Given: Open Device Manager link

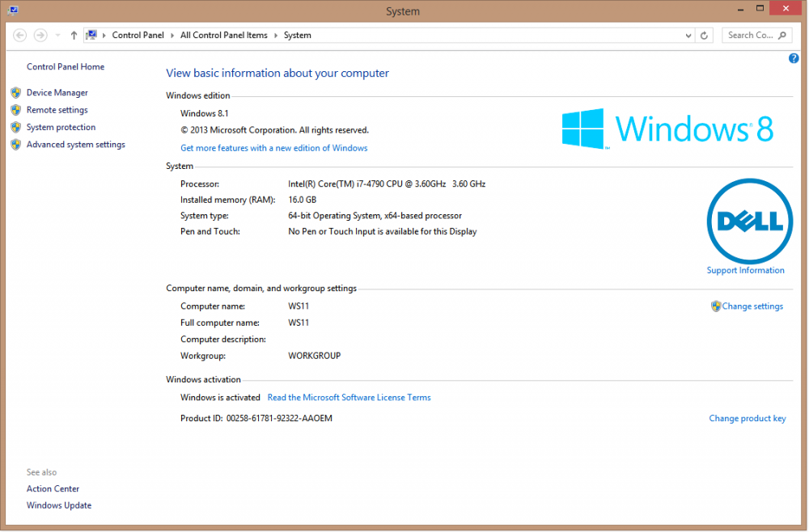Looking at the screenshot, I should coord(57,93).
